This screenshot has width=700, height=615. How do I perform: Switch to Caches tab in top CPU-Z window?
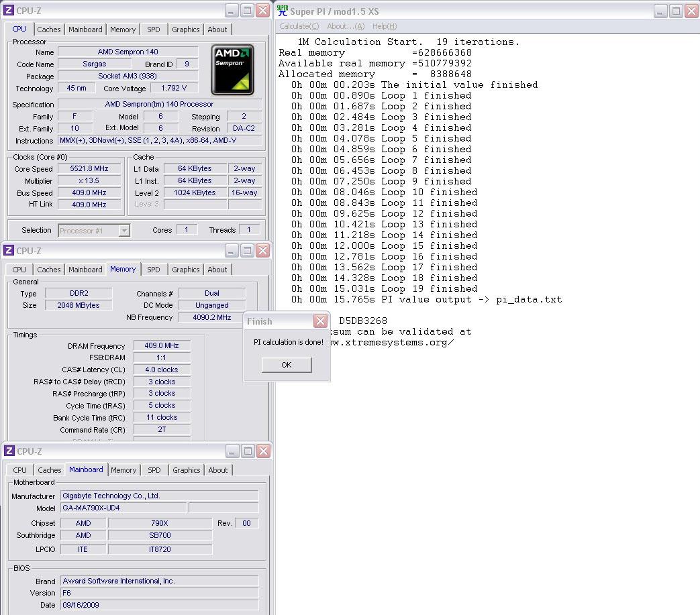pyautogui.click(x=49, y=30)
